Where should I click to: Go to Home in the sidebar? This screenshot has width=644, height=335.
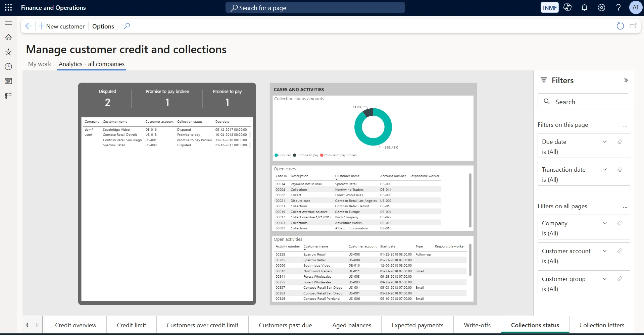[8, 37]
